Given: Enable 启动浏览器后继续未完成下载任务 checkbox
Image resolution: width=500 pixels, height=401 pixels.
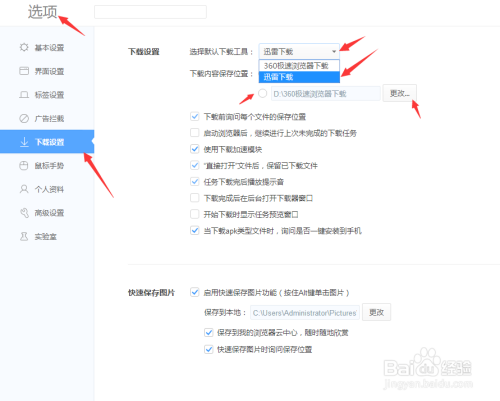Looking at the screenshot, I should pos(195,133).
